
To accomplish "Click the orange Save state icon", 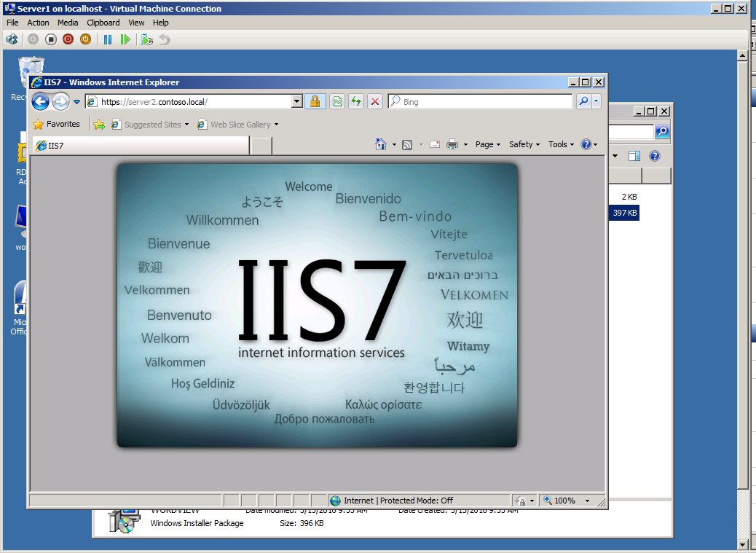I will coord(85,39).
